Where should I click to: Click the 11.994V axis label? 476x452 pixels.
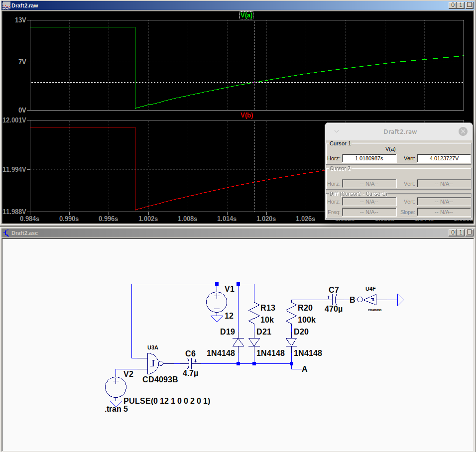click(x=14, y=169)
